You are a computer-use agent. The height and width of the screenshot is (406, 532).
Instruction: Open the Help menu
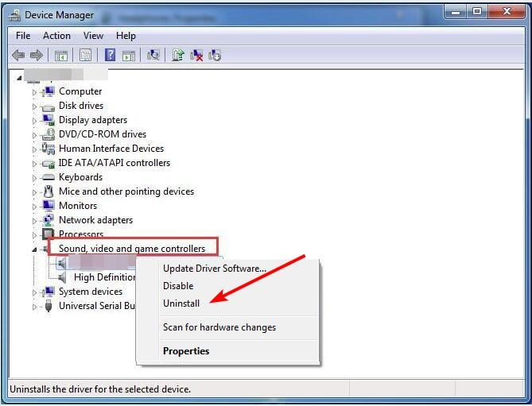126,36
